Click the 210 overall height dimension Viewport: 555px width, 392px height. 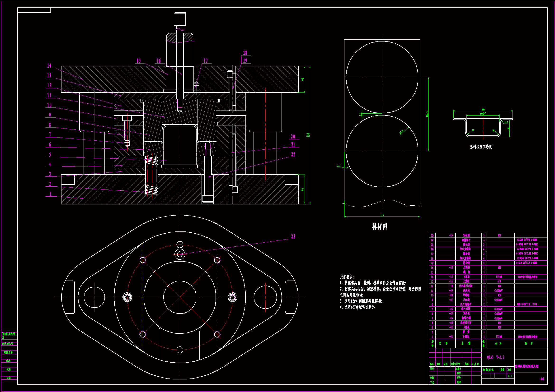pos(308,135)
